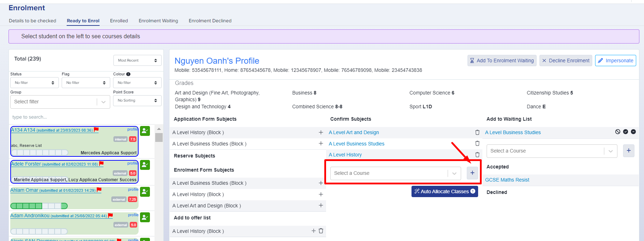Click red flag beside A134 A134
The image size is (644, 241).
(96, 130)
